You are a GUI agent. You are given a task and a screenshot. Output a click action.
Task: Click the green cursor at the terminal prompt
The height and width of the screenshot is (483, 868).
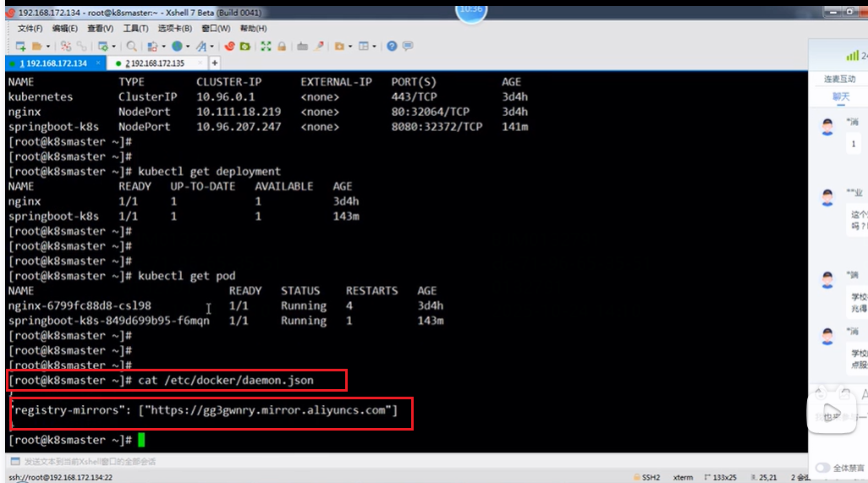[x=141, y=440]
